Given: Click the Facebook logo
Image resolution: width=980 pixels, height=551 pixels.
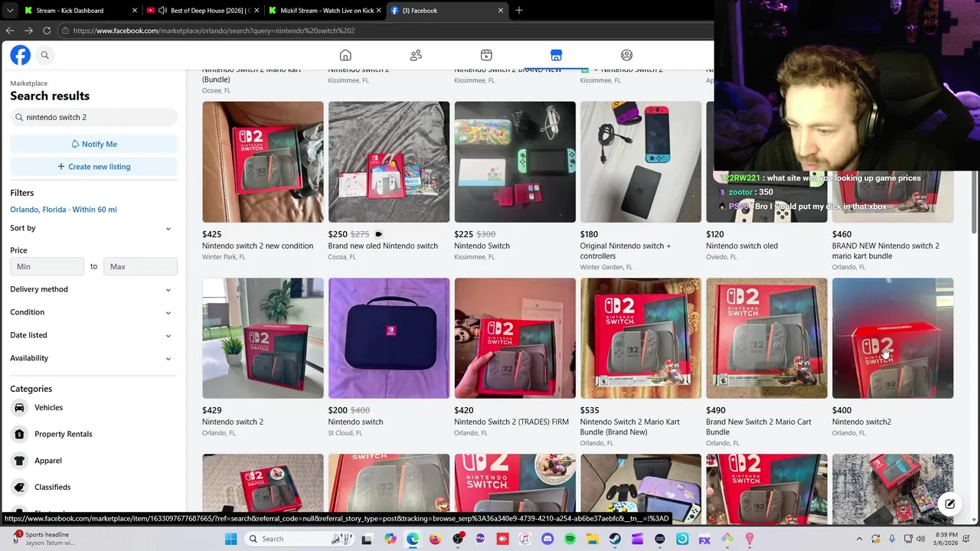Looking at the screenshot, I should point(21,55).
